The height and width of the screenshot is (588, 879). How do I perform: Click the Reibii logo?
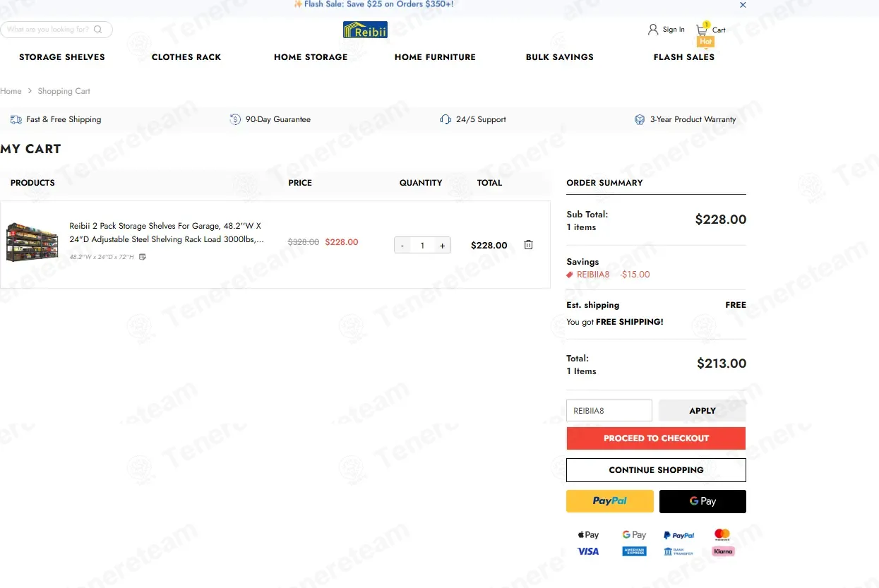tap(365, 30)
